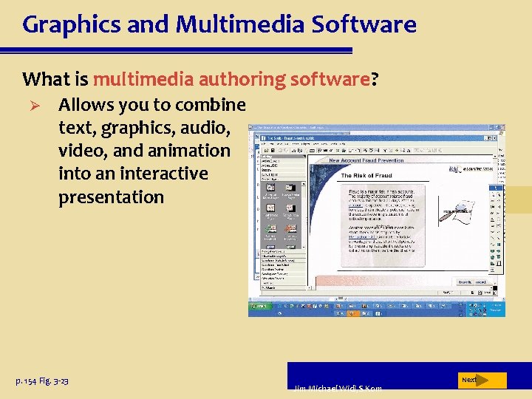The height and width of the screenshot is (399, 532).
Task: Click the "back" button on fraud lesson page
Action: (x=465, y=282)
